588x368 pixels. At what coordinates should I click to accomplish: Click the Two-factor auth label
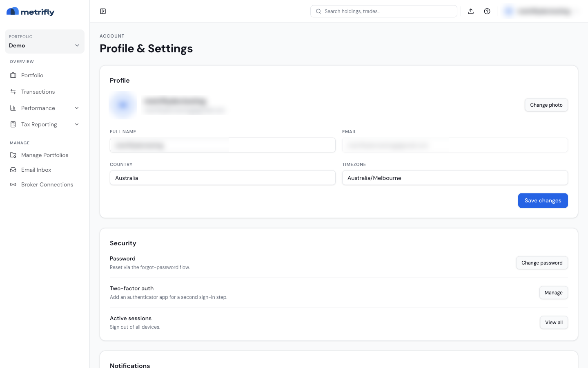tap(131, 288)
